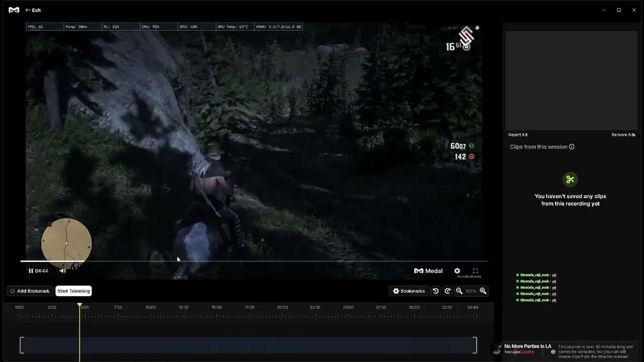Click the 100% zoom level value
Viewport: 644px width, 362px height.
coord(471,291)
